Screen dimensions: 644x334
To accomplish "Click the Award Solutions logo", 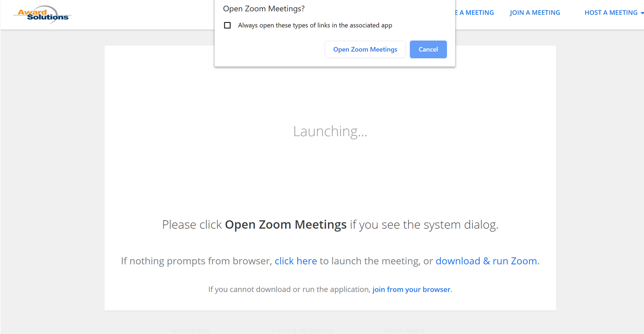I will pos(42,14).
